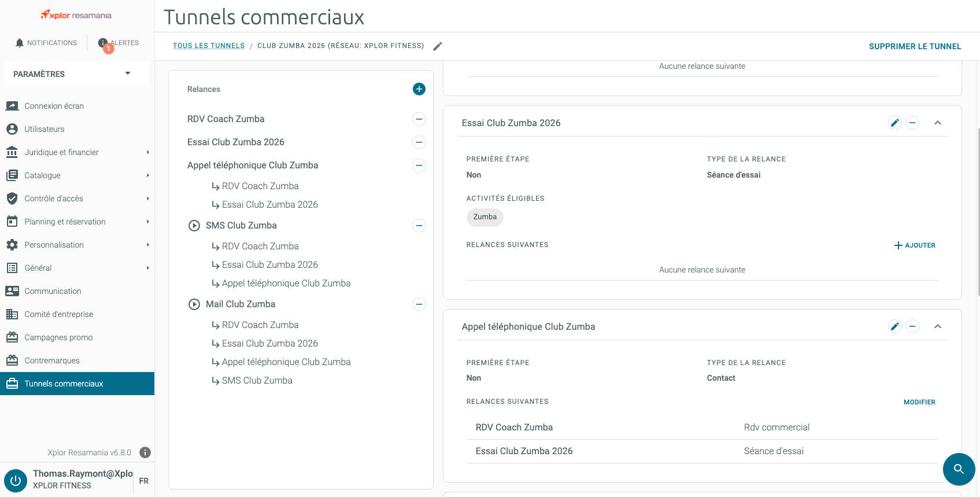Remove Mail Club Zumba relance

click(419, 304)
